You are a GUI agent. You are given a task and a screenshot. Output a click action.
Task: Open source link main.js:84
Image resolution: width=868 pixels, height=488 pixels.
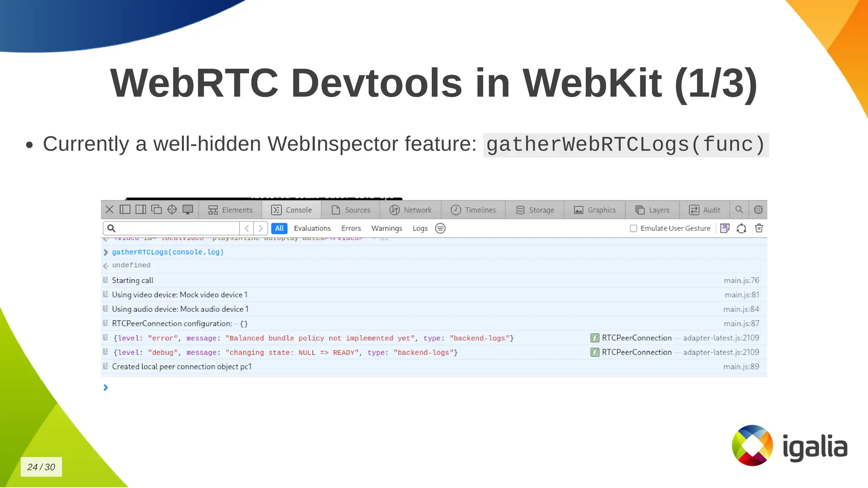click(x=741, y=309)
